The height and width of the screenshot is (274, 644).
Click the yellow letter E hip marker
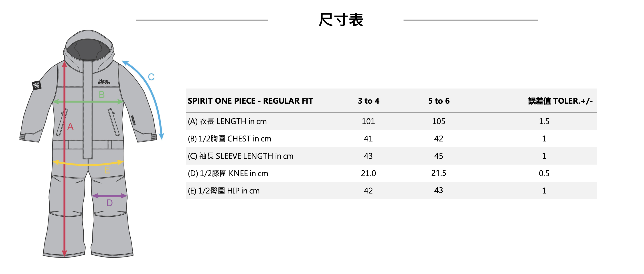point(107,170)
